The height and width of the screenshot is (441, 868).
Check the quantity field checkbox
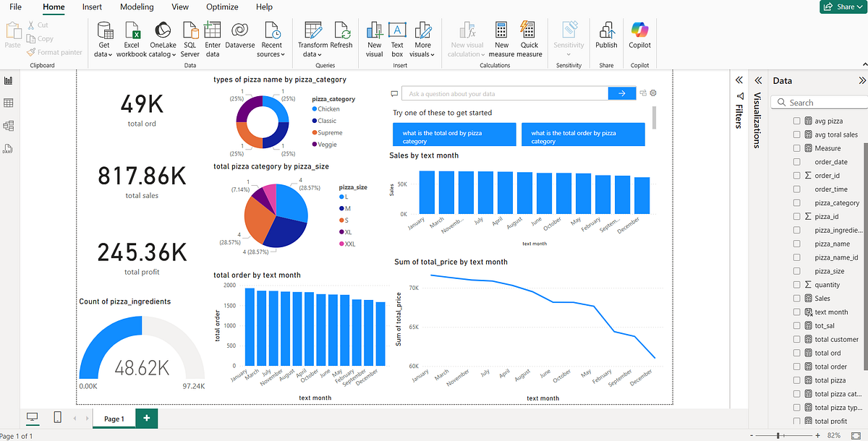[796, 284]
